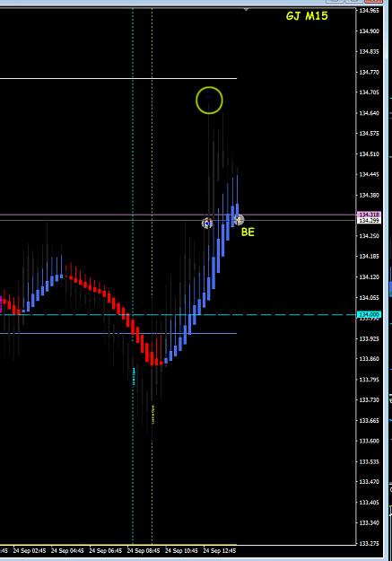This screenshot has width=392, height=561.
Task: Click the 133.730 price scale label
Action: [x=369, y=400]
